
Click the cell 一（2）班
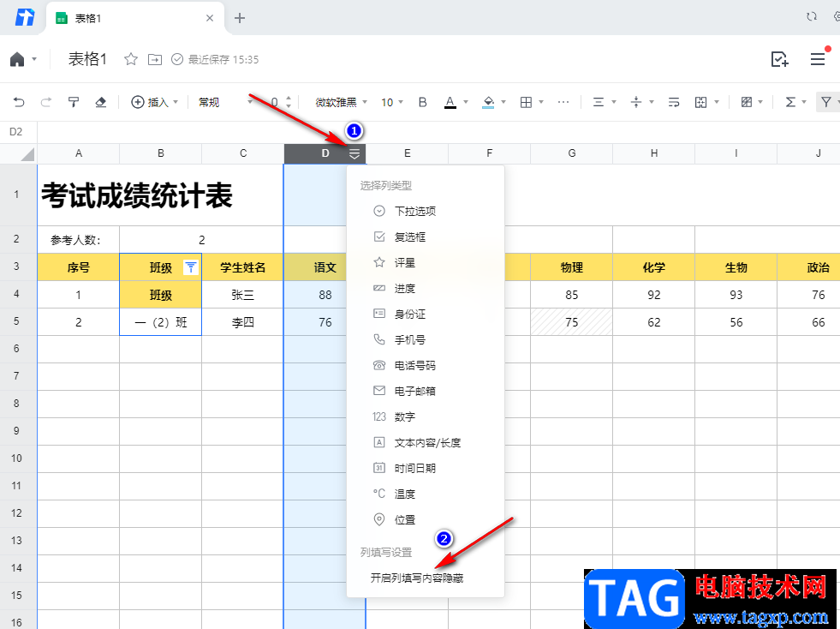[161, 322]
